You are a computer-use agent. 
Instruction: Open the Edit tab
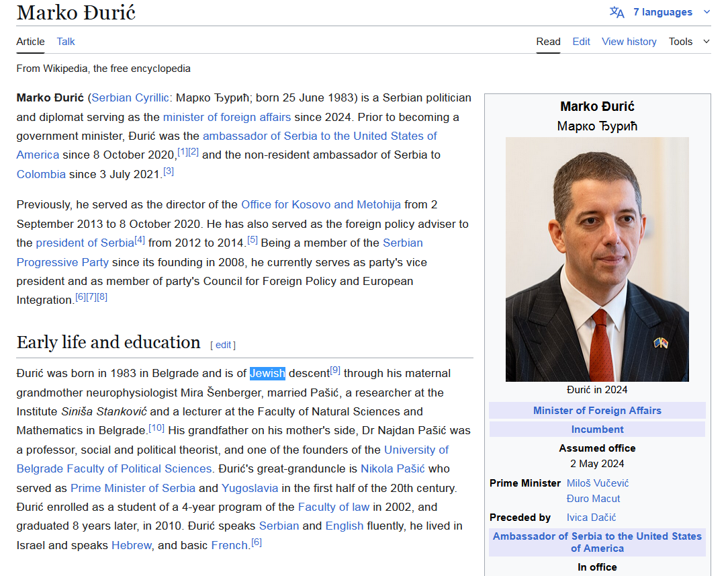pos(582,42)
